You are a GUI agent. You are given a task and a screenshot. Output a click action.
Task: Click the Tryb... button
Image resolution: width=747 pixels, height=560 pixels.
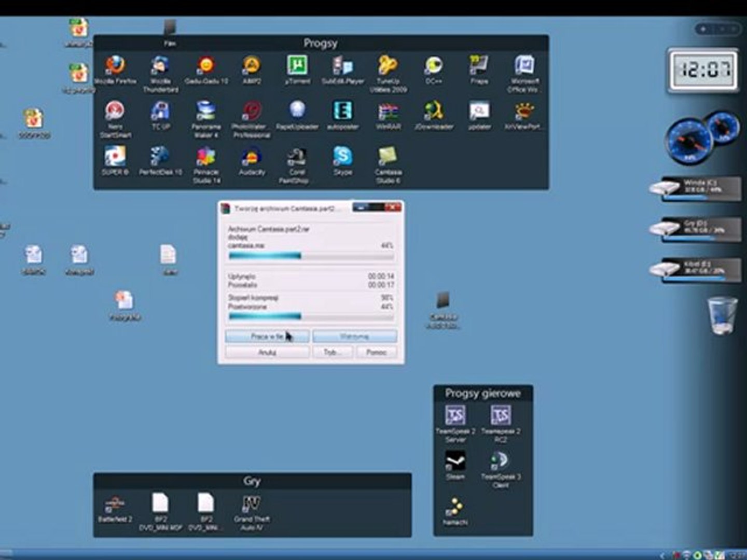point(333,352)
